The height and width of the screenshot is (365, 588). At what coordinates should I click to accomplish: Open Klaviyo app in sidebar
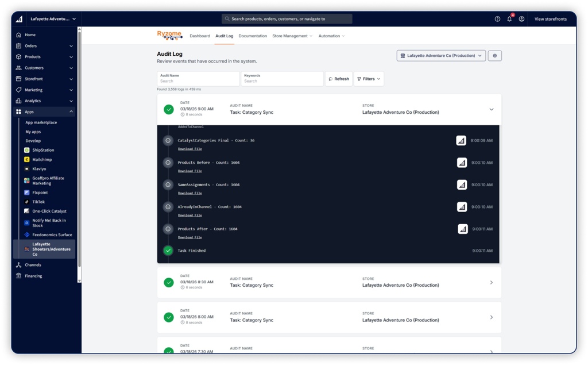(x=40, y=169)
